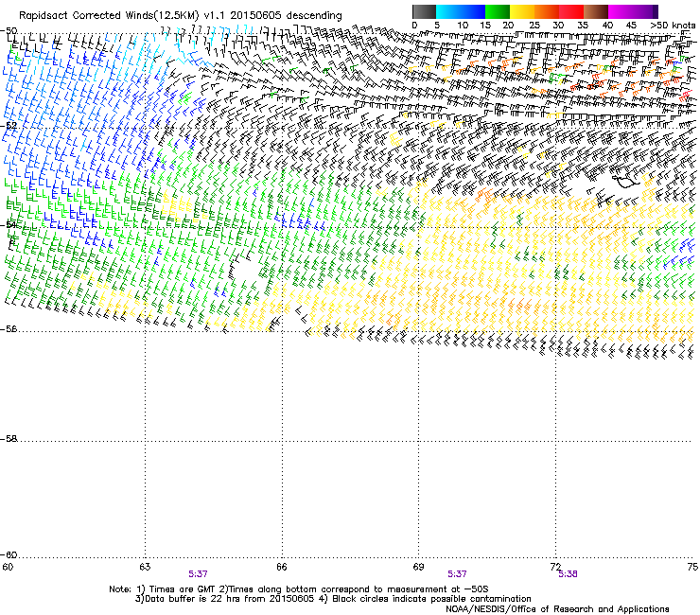This screenshot has height=615, width=700.
Task: Click the "5:37" time label right of longitude 69
Action: [457, 574]
